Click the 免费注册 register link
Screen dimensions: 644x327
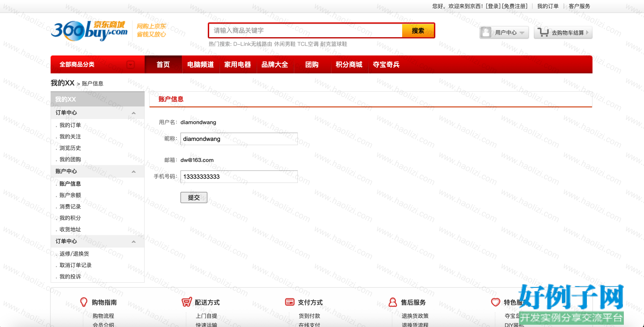(x=515, y=6)
